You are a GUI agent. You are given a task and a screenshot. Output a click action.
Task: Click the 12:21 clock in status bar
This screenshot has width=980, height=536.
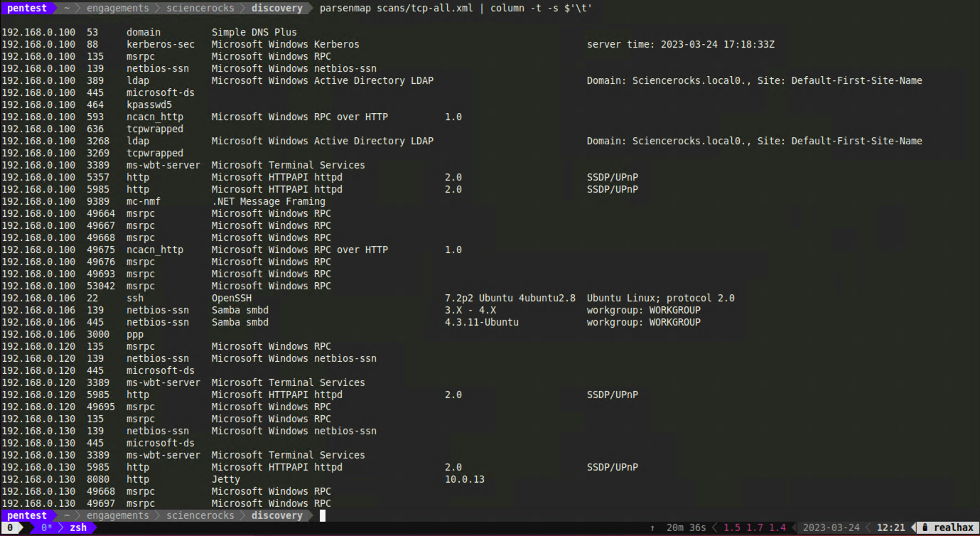pos(890,527)
